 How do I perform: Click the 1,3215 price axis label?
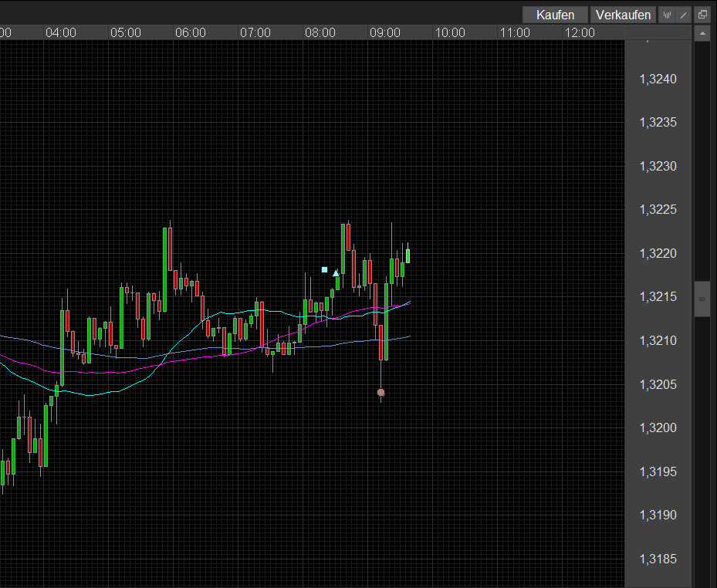coord(658,298)
